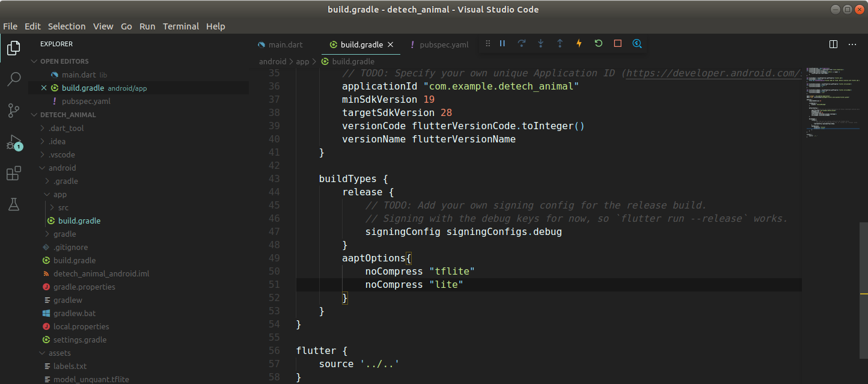The image size is (868, 384).
Task: Open the Run and Debug view
Action: pos(14,142)
